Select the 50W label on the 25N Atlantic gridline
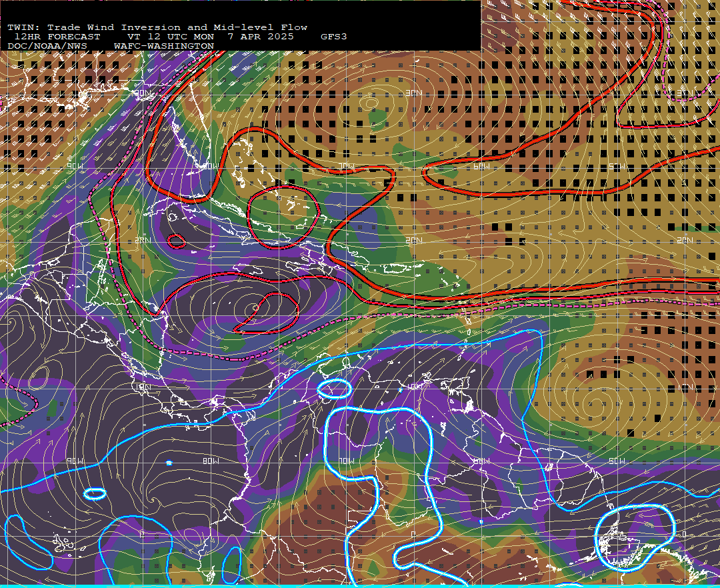The height and width of the screenshot is (588, 720). pos(617,166)
